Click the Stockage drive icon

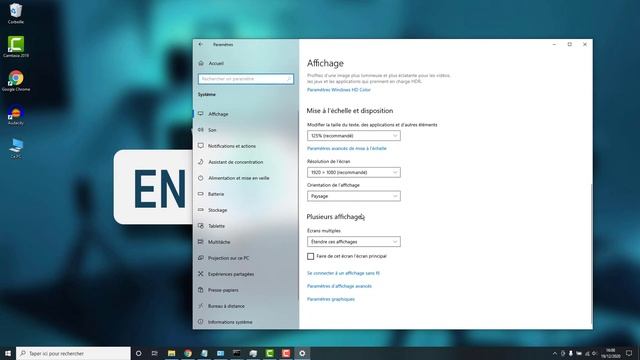(x=200, y=210)
